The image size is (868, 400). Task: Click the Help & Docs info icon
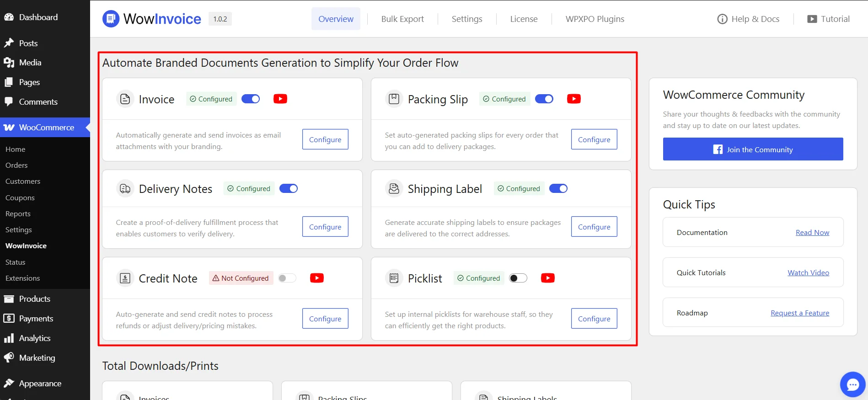[x=722, y=19]
